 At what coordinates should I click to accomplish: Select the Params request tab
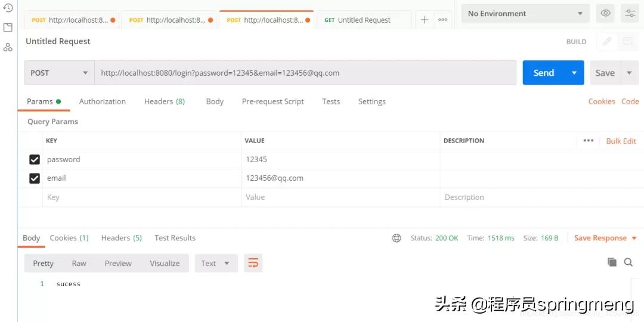pyautogui.click(x=44, y=101)
